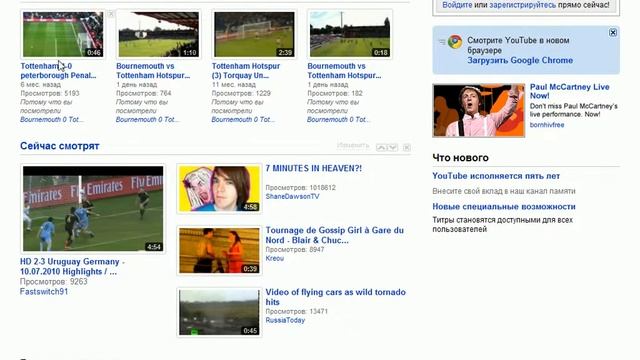The height and width of the screenshot is (360, 640).
Task: Click Bournemouth 0 Tot... under 1229-view video
Action: (x=243, y=120)
